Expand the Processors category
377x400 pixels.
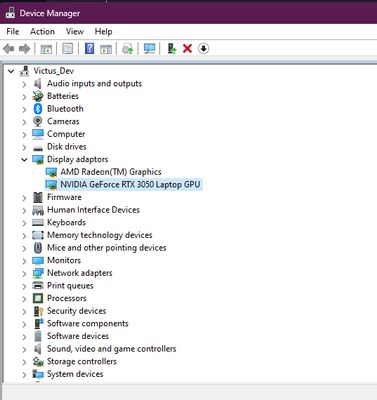click(x=24, y=299)
